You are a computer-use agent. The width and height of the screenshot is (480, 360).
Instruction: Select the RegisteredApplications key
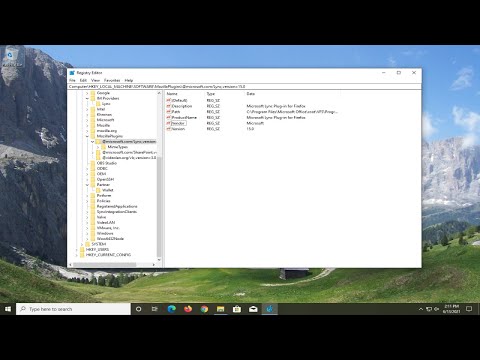(x=117, y=206)
